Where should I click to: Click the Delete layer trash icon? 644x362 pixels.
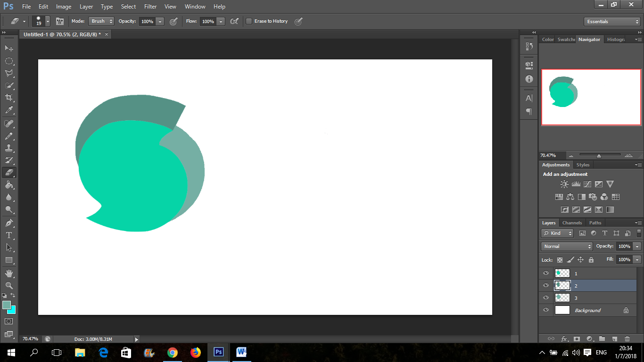tap(627, 338)
